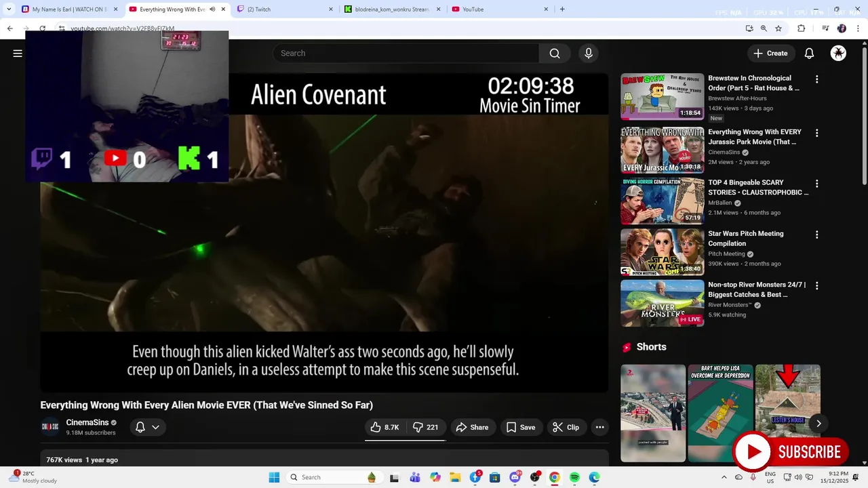The height and width of the screenshot is (488, 868).
Task: Focus the YouTube search field
Action: [406, 54]
